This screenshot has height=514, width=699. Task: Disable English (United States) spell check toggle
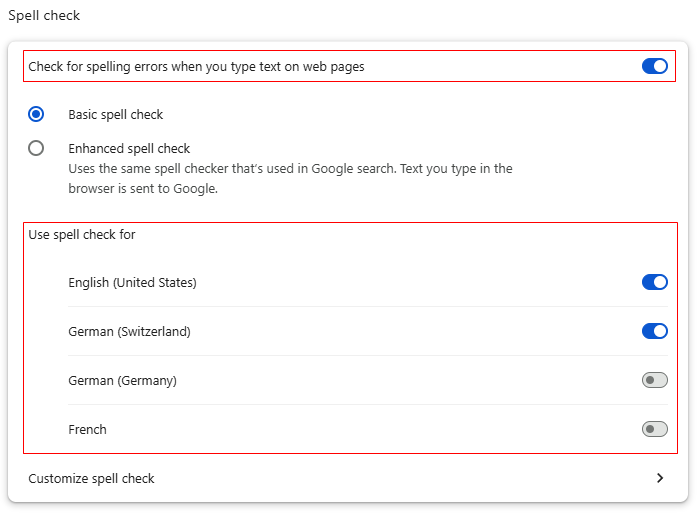click(x=654, y=282)
